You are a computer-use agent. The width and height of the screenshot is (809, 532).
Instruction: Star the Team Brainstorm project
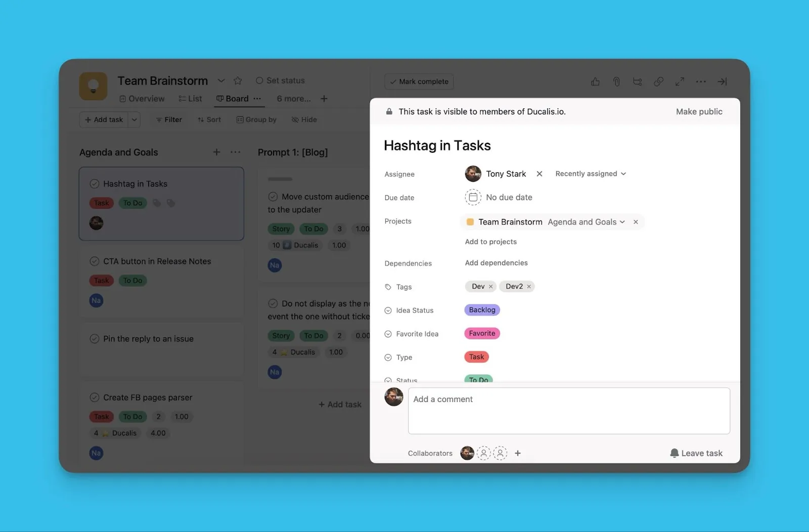pyautogui.click(x=238, y=80)
